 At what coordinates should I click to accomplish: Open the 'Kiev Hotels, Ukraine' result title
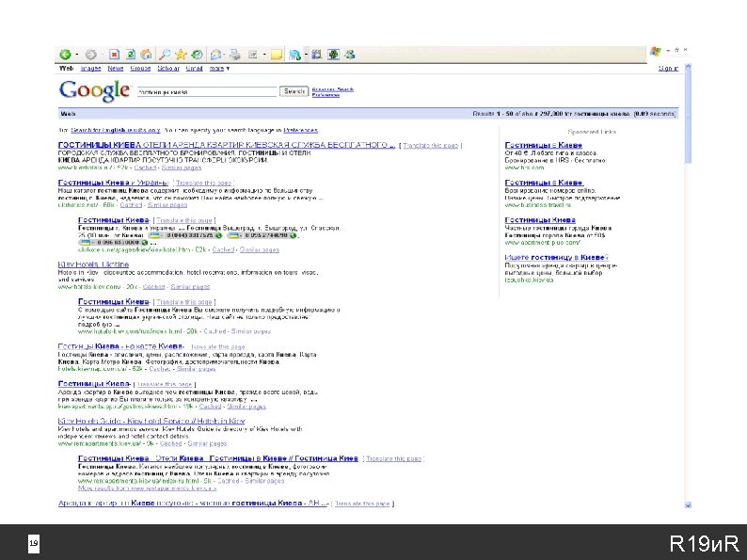pyautogui.click(x=93, y=264)
